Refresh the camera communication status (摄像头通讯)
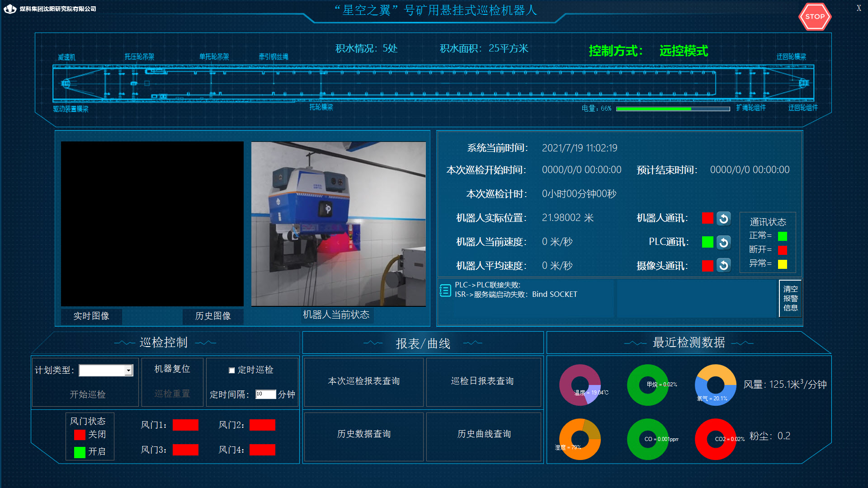The width and height of the screenshot is (868, 488). tap(723, 265)
